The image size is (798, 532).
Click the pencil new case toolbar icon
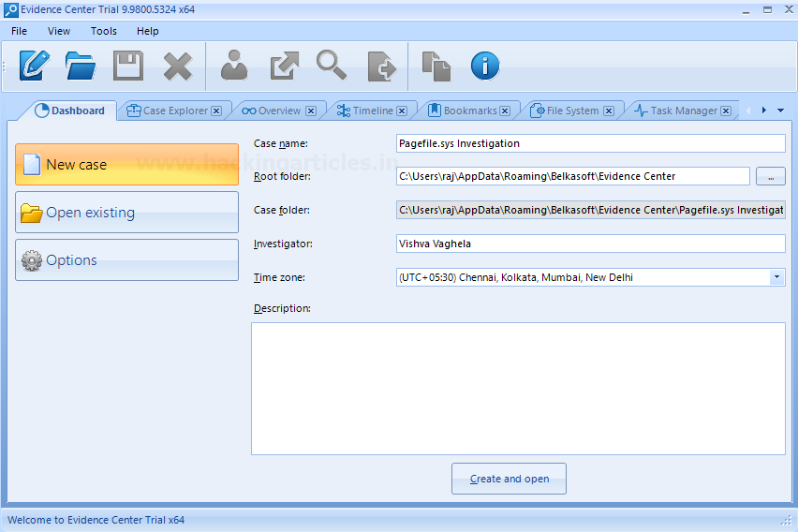pyautogui.click(x=34, y=66)
